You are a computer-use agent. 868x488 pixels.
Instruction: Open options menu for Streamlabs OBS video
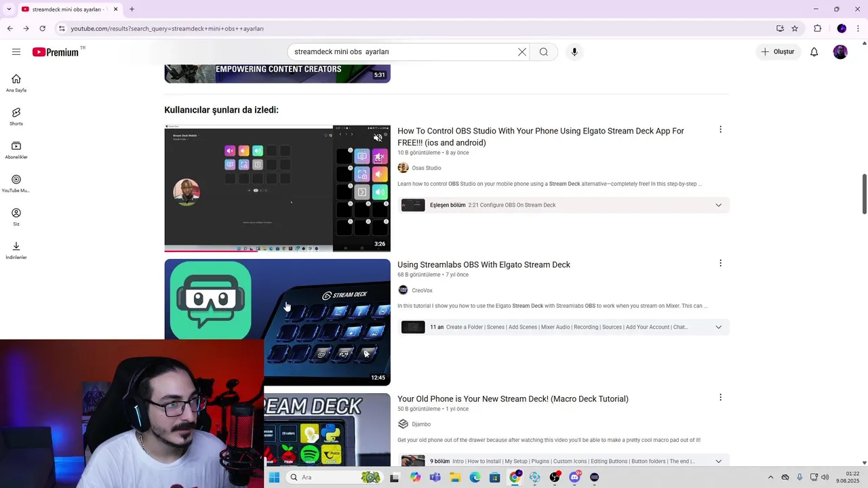pos(720,263)
